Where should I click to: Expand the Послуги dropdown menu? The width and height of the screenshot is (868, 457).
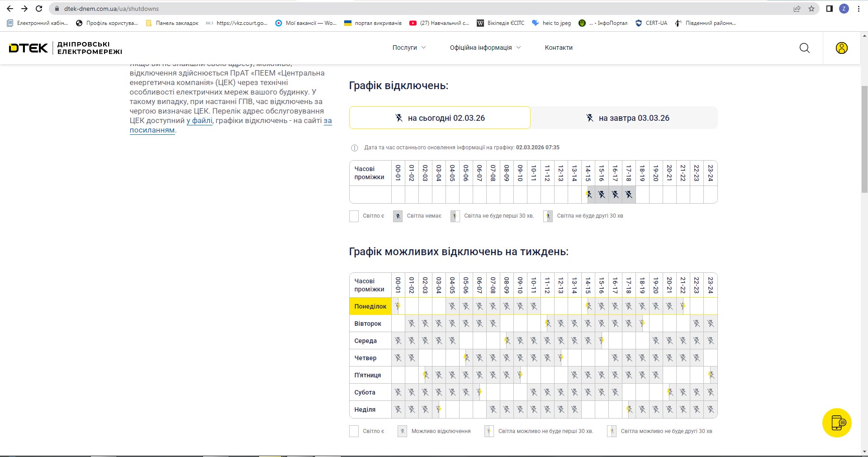(409, 48)
